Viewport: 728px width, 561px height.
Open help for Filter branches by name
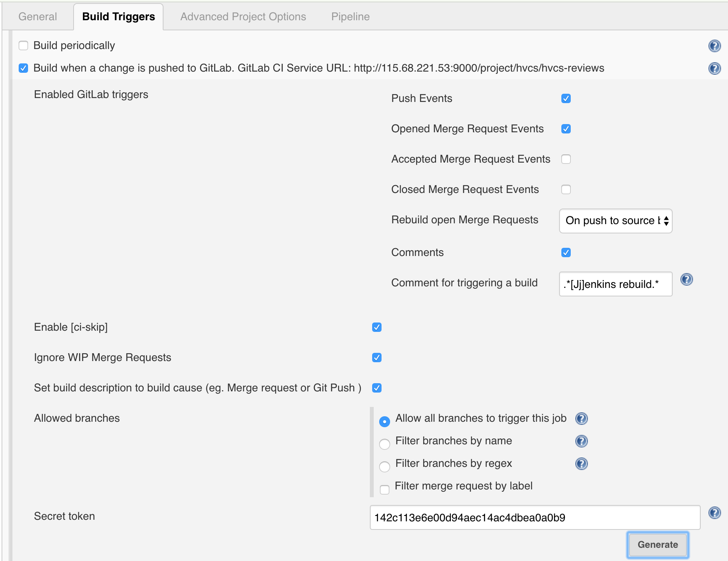(581, 441)
